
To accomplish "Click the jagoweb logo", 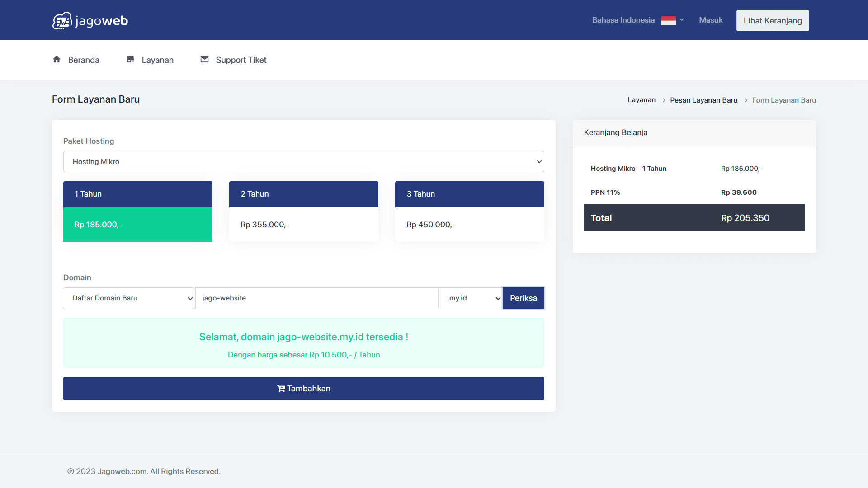I will [x=90, y=21].
